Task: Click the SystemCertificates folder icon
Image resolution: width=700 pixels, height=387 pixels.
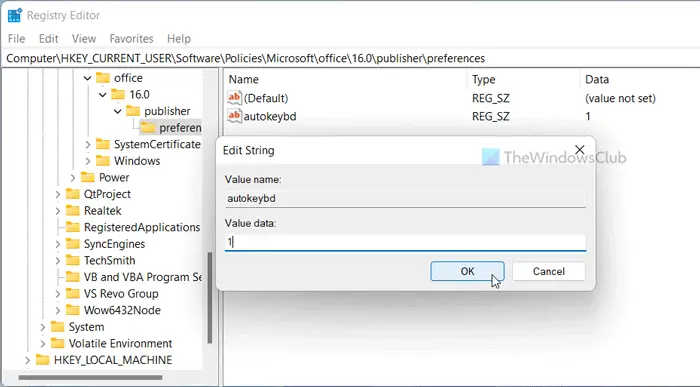Action: 103,144
